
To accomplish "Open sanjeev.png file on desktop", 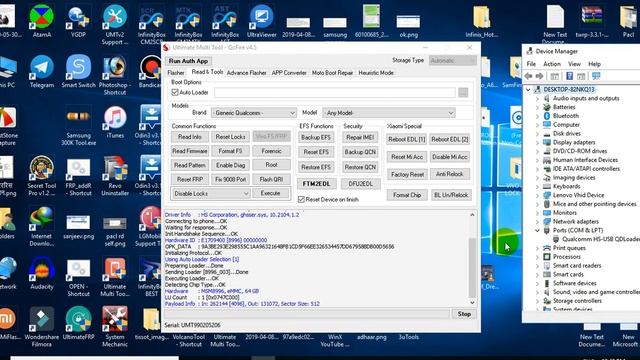I will coord(78,226).
